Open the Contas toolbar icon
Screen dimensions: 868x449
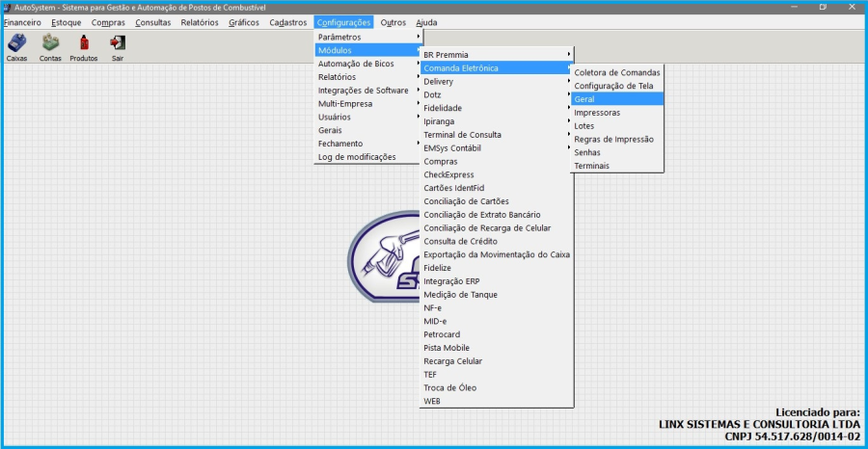click(x=50, y=47)
